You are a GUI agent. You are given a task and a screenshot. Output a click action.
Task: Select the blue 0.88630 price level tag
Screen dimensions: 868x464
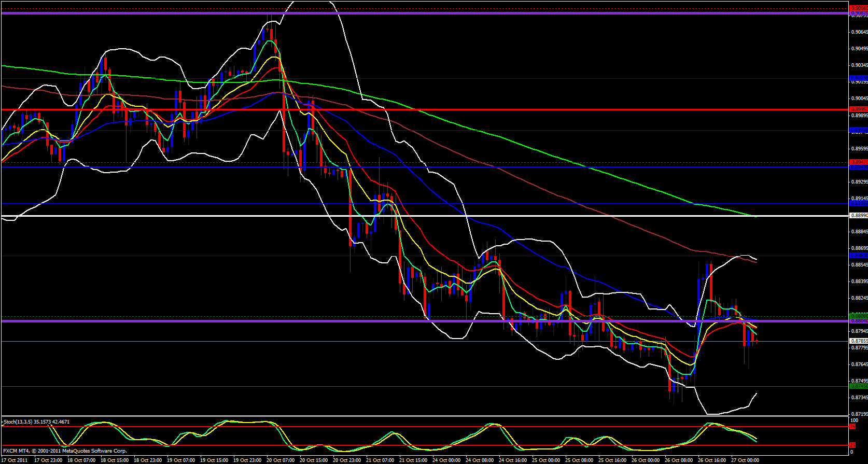(858, 256)
